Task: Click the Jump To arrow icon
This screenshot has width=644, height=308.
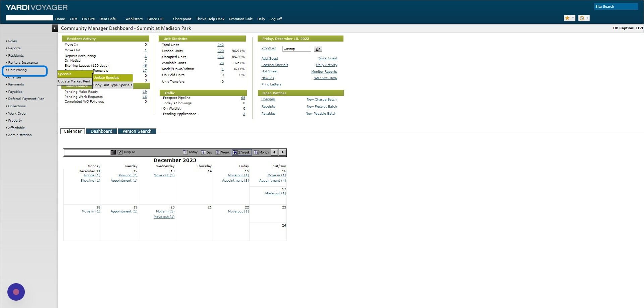Action: (120, 152)
